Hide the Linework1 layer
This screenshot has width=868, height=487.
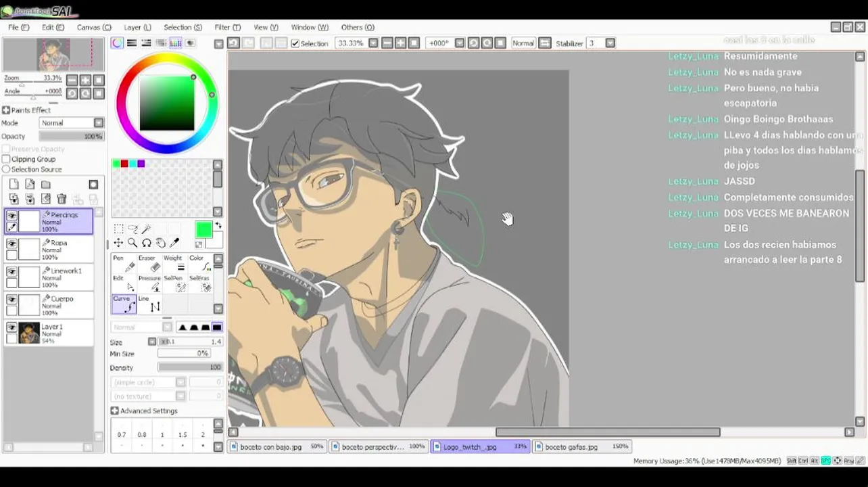click(x=11, y=271)
